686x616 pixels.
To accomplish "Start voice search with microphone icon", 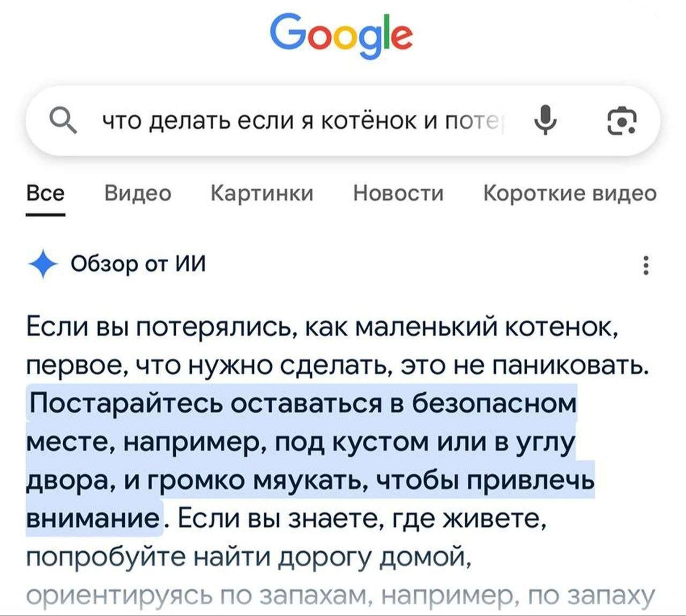I will [x=546, y=120].
